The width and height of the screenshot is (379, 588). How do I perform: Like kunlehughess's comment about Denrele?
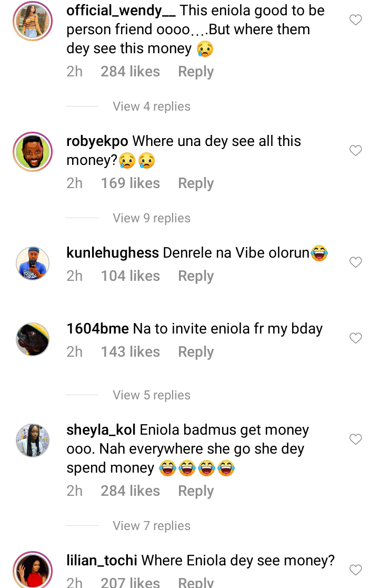[356, 262]
